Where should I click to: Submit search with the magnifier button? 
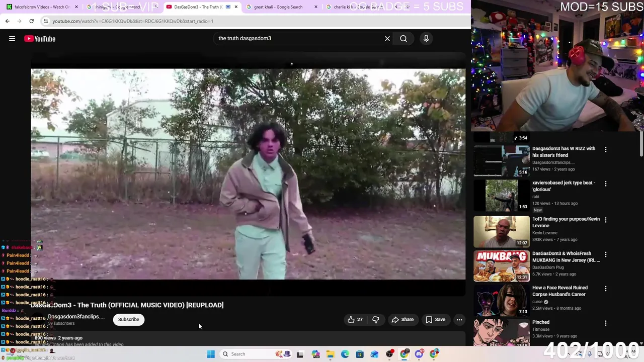(x=404, y=39)
